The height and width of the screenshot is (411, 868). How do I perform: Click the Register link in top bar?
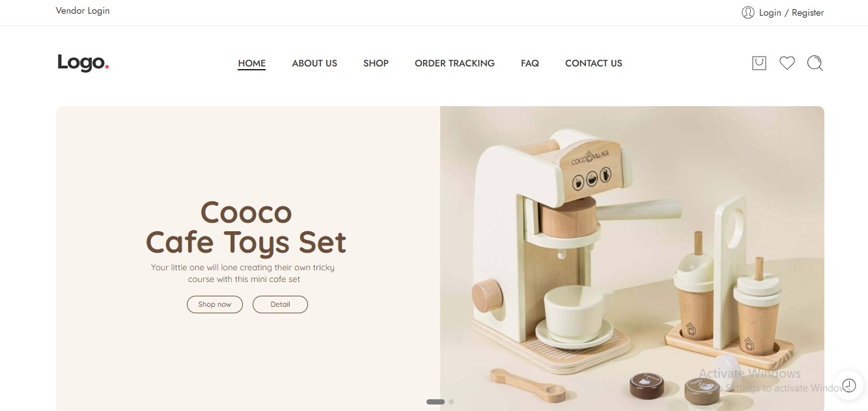point(807,12)
